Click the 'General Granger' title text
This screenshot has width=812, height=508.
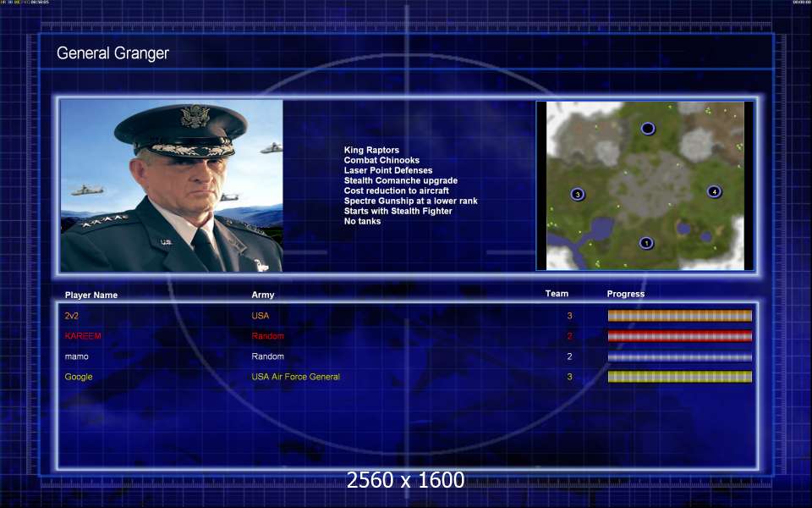[x=112, y=52]
